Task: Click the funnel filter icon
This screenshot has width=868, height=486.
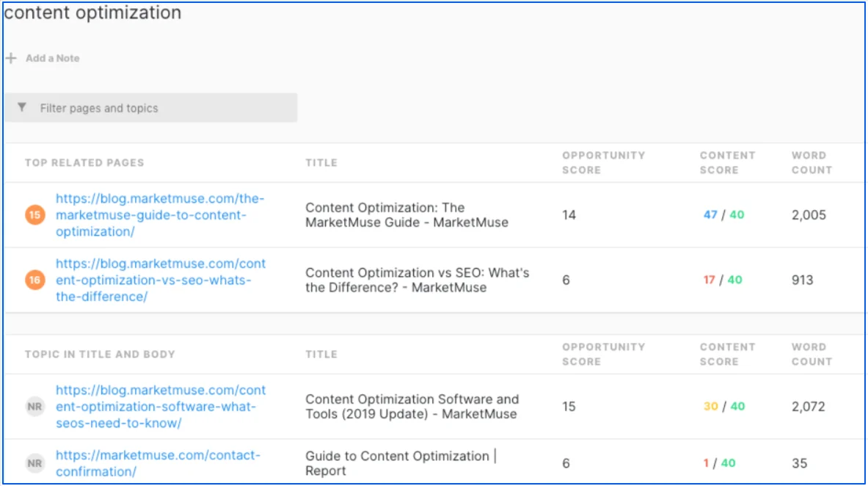Action: (x=21, y=107)
